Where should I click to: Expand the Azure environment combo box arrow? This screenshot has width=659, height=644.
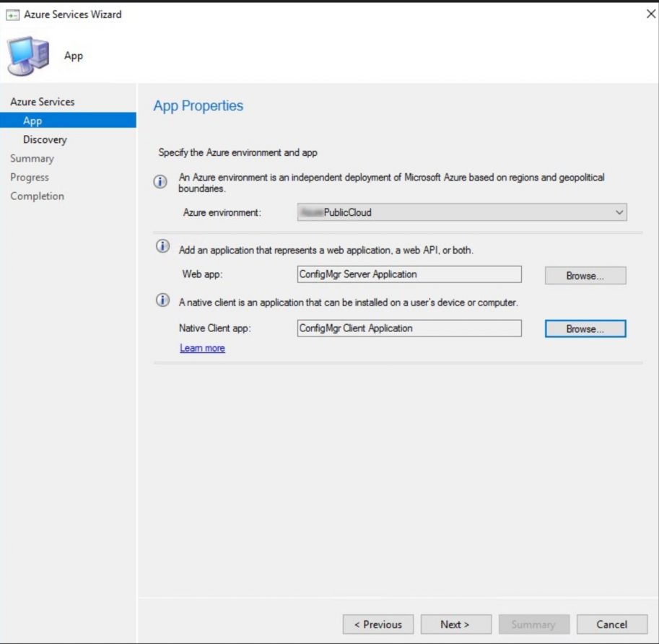point(618,212)
